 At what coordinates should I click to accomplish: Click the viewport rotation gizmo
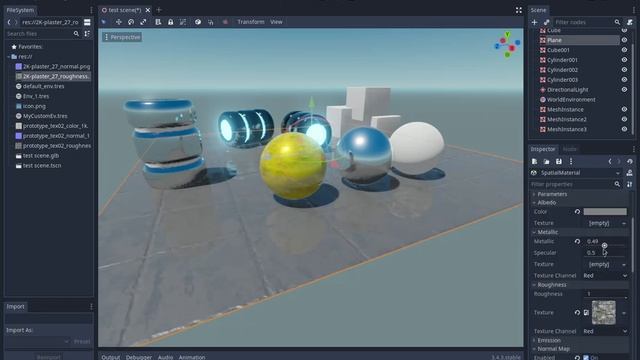[x=507, y=44]
